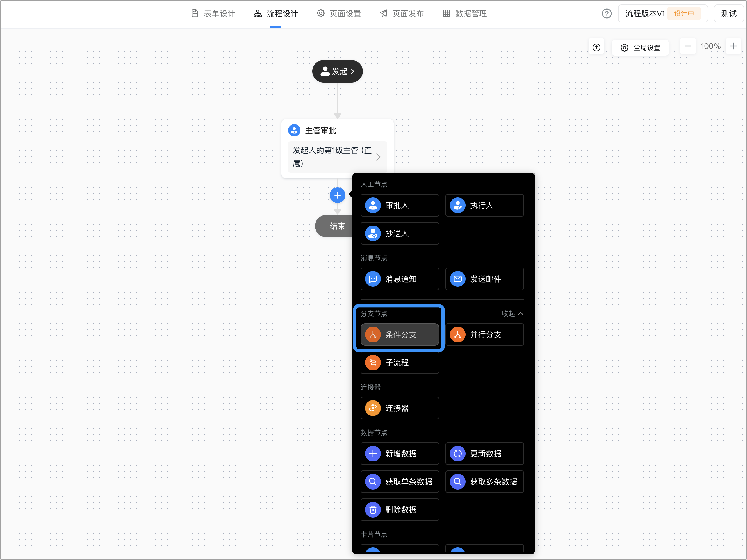This screenshot has height=560, width=747.
Task: Open the 主管审批 approver configuration chevron
Action: [378, 157]
